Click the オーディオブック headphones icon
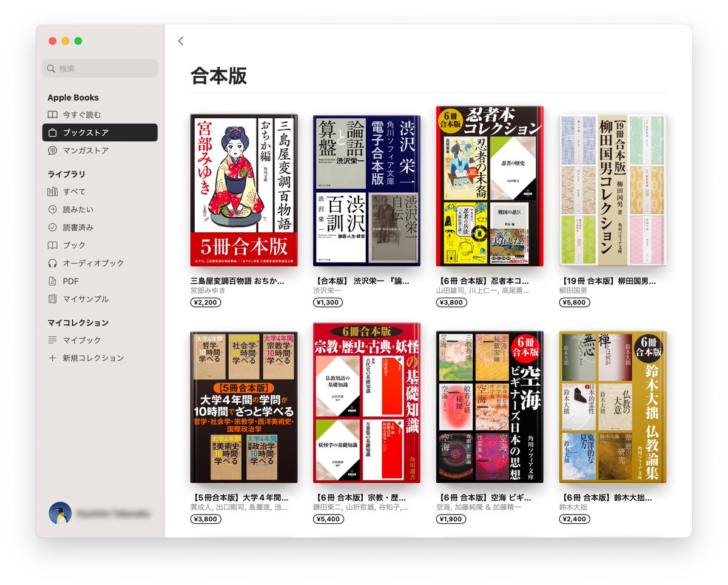The image size is (728, 585). [53, 263]
